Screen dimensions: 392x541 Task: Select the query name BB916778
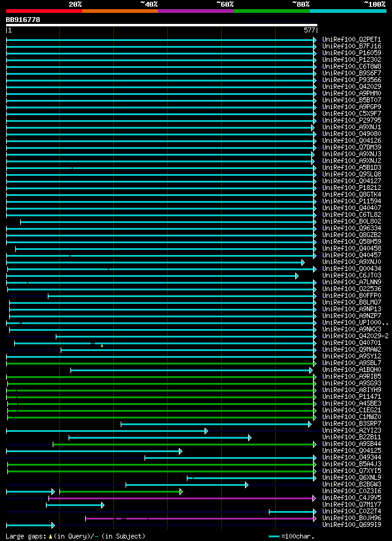(23, 20)
